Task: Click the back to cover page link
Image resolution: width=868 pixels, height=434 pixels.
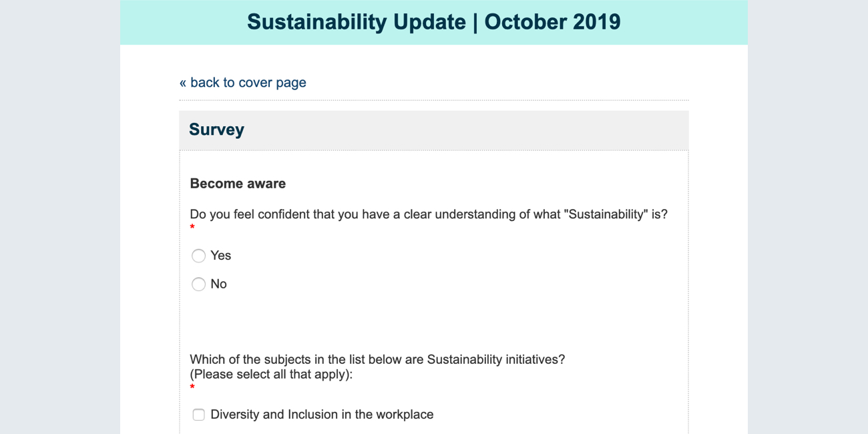Action: 248,83
